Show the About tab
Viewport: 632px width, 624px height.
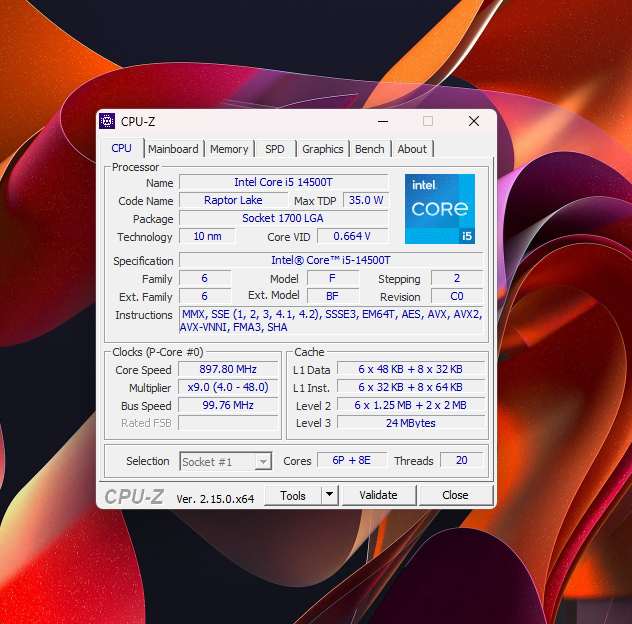[412, 149]
